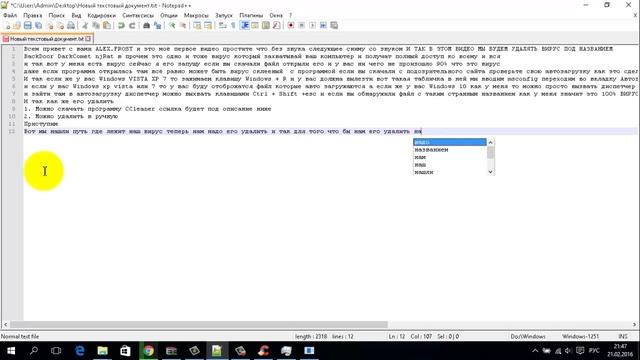Start macro recording with the red Record icon
The height and width of the screenshot is (360, 640).
291,26
